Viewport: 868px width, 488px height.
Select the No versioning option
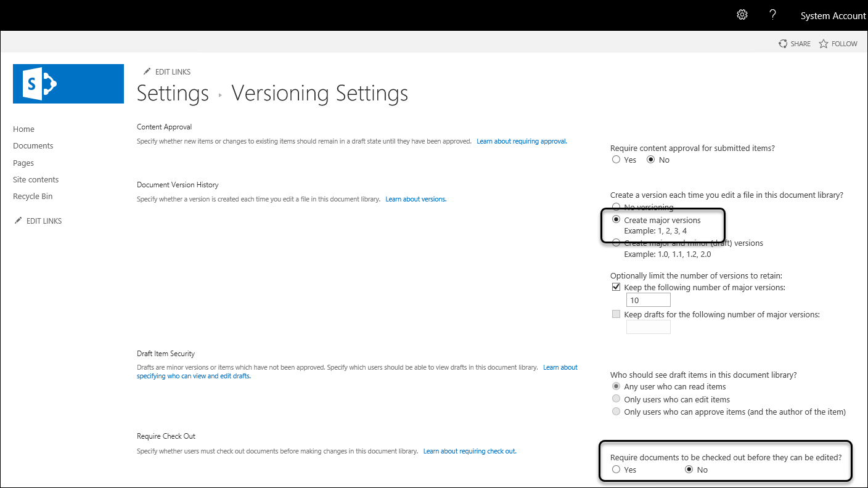pos(616,207)
